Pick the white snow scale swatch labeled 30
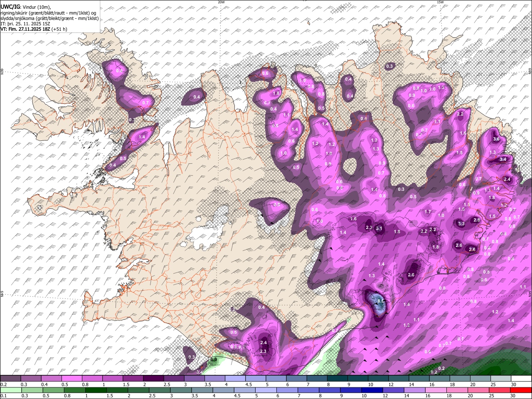Image resolution: width=532 pixels, height=399 pixels. click(521, 379)
